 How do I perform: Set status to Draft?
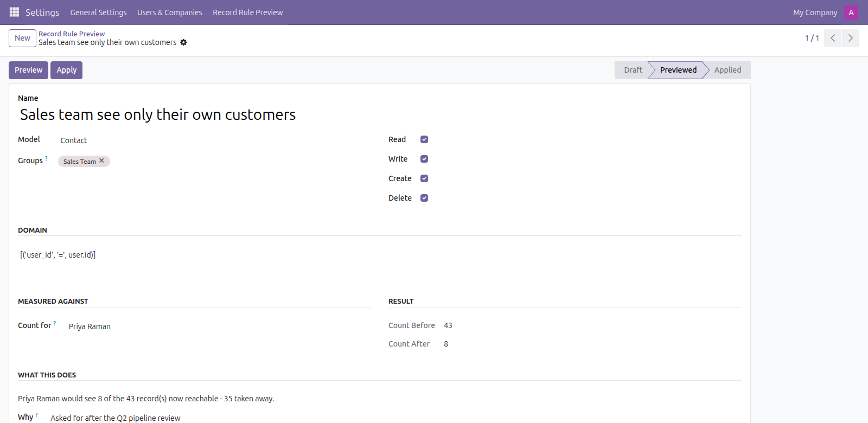633,70
